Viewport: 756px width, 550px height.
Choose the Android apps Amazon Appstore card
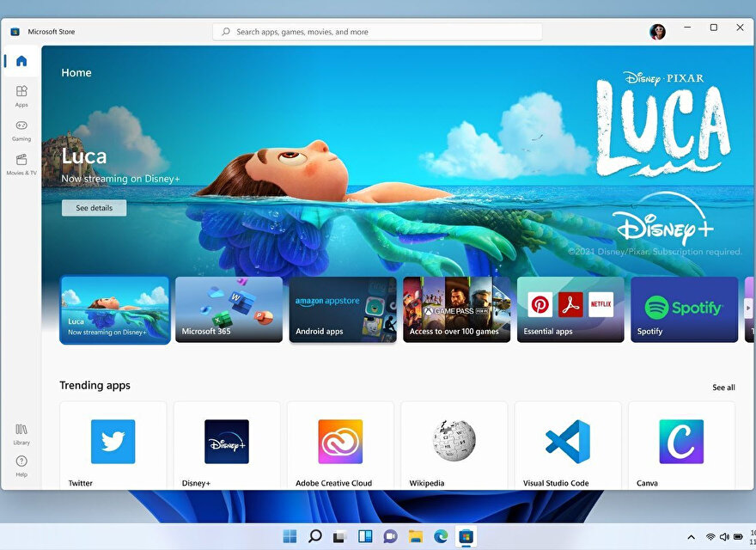tap(343, 309)
